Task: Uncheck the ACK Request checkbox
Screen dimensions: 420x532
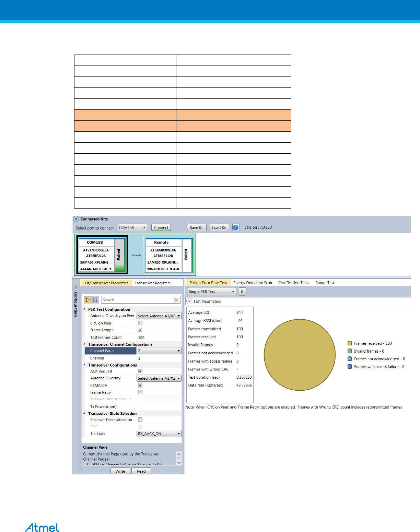Action: point(140,371)
